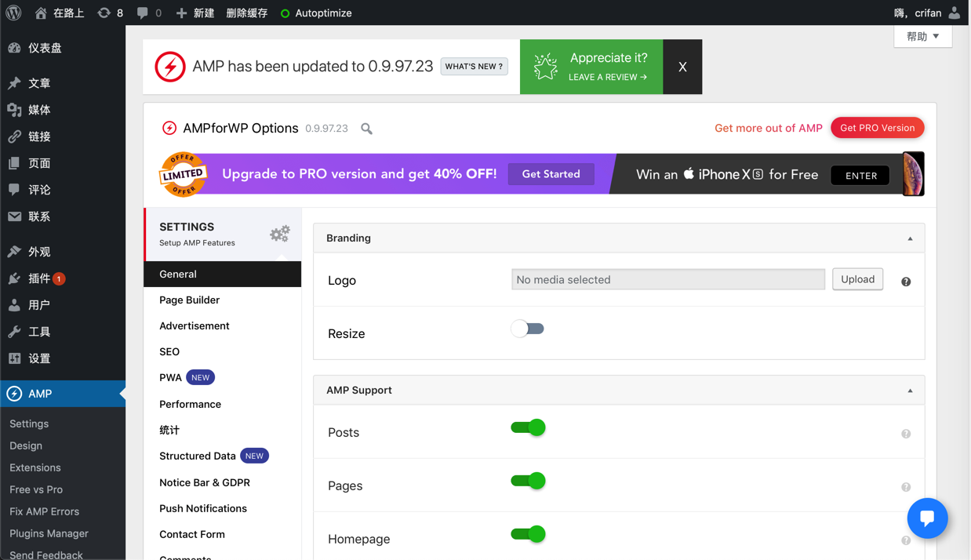The height and width of the screenshot is (560, 971).
Task: Open 删除缓存 in admin bar
Action: 246,13
